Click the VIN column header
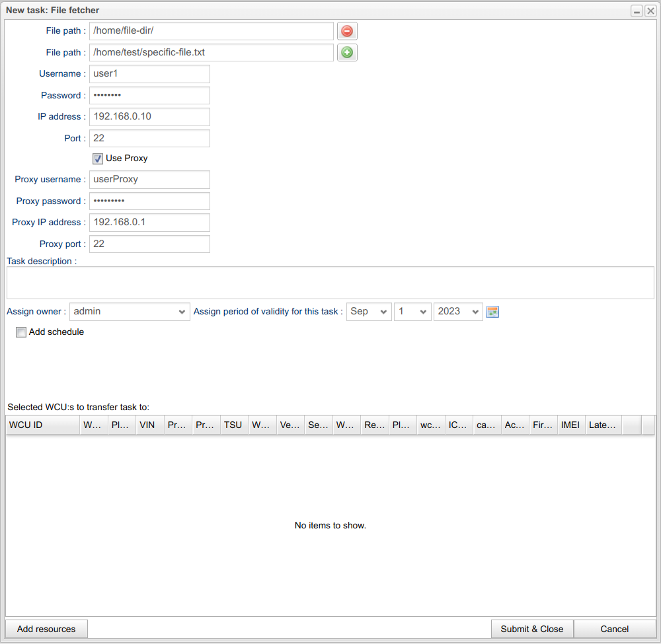Image resolution: width=661 pixels, height=644 pixels. pos(149,425)
